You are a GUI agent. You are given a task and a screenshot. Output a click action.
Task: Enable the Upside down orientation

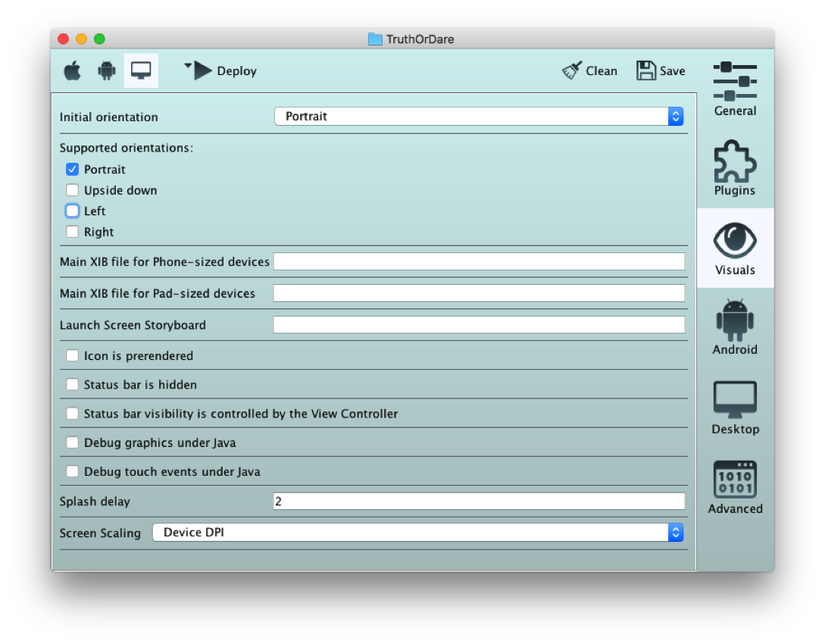[x=72, y=190]
